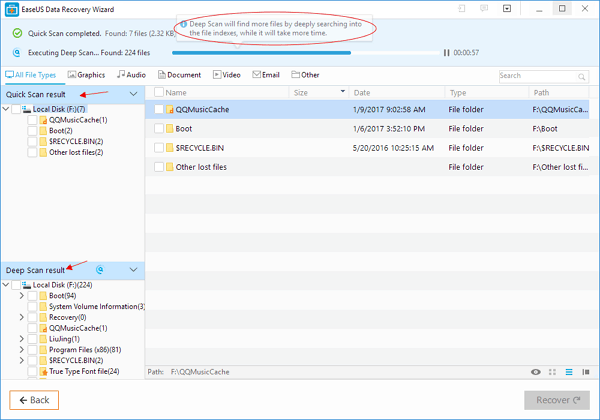Switch to large icons view
Image resolution: width=600 pixels, height=420 pixels.
553,371
